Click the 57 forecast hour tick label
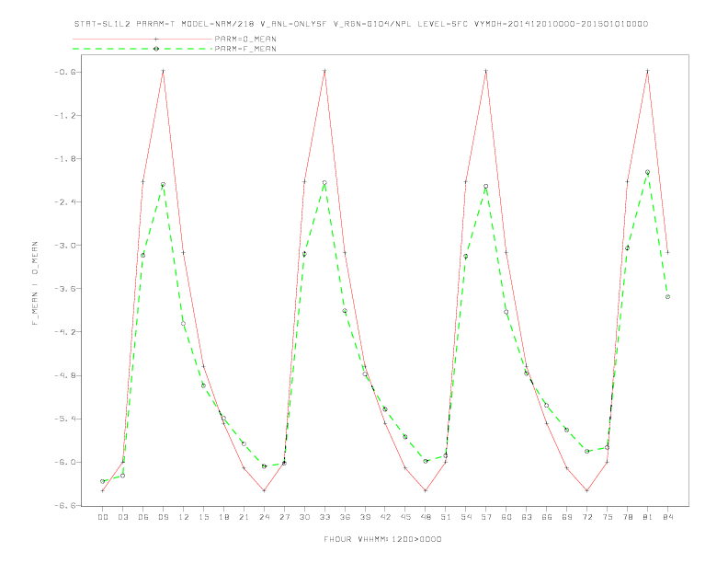 pos(486,517)
